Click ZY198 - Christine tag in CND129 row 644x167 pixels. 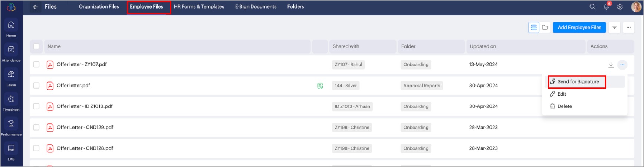(352, 128)
